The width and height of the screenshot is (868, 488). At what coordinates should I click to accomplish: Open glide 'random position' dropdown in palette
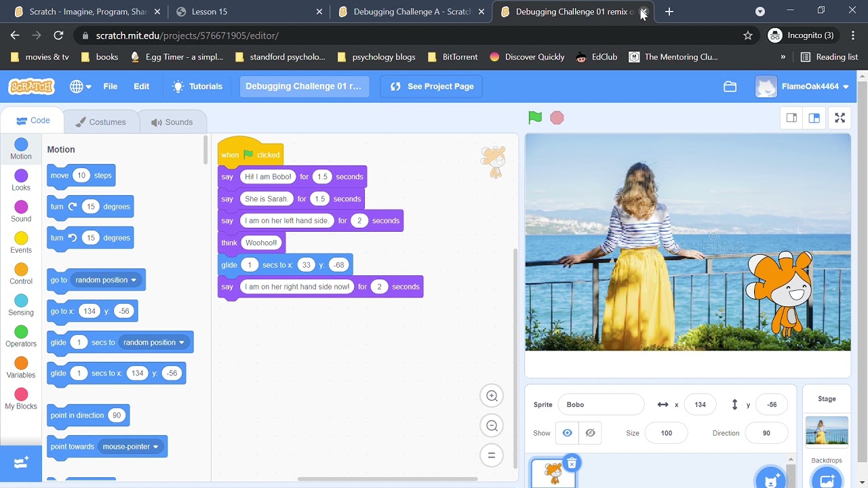[x=154, y=342]
